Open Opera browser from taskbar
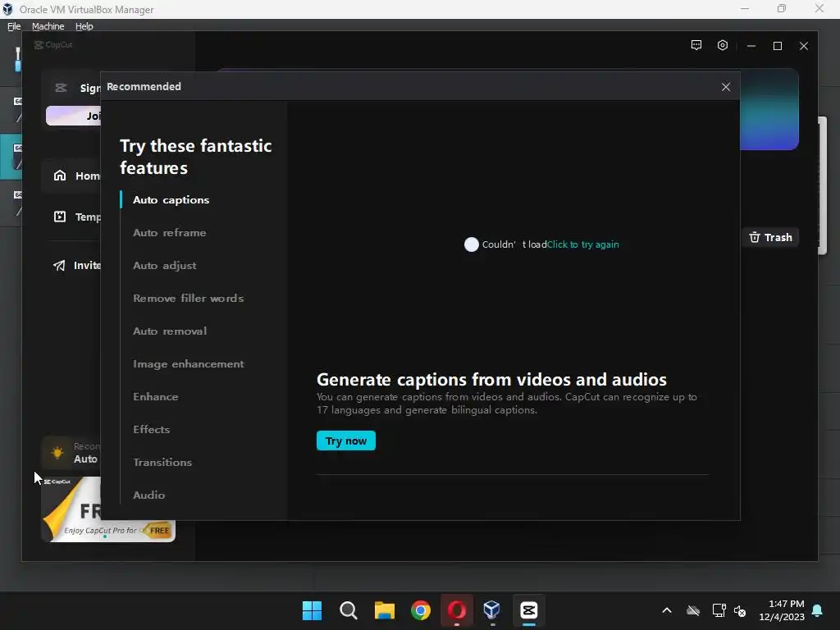The height and width of the screenshot is (630, 840). [x=456, y=610]
